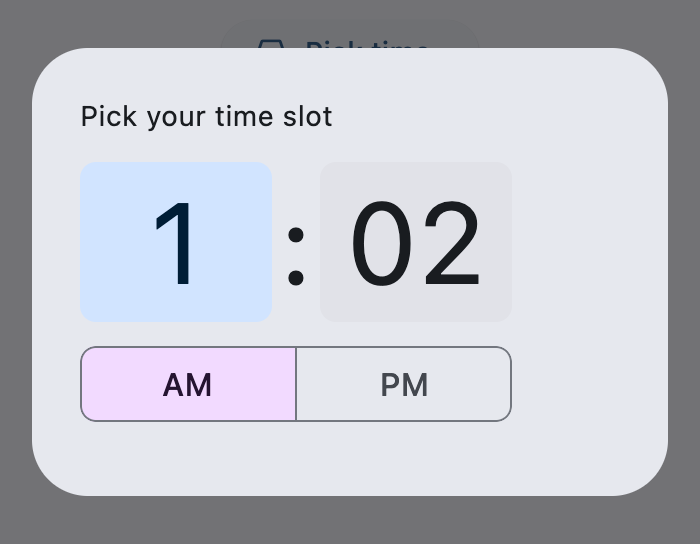Dismiss the dialog by clicking the dark backdrop
Screen dimensions: 700x544
(350, 520)
